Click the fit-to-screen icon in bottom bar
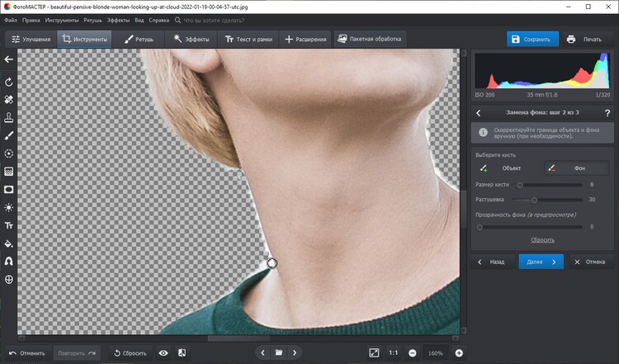The width and height of the screenshot is (619, 364). (x=373, y=352)
